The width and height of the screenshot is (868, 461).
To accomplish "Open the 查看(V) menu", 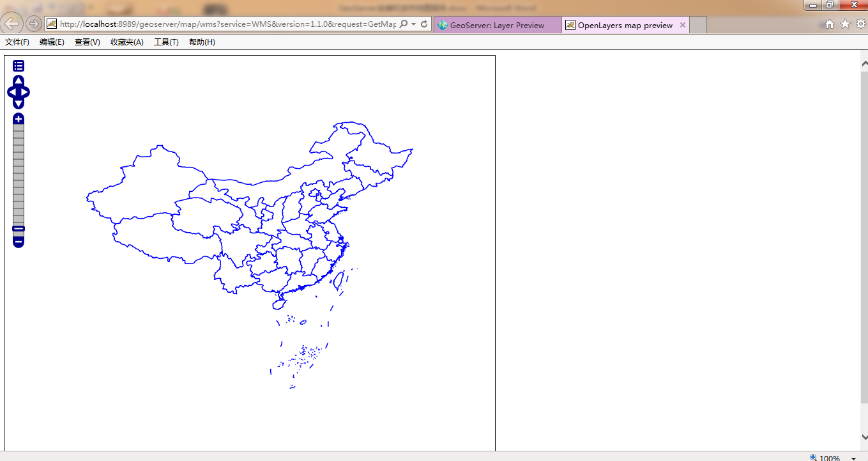I will (x=88, y=42).
